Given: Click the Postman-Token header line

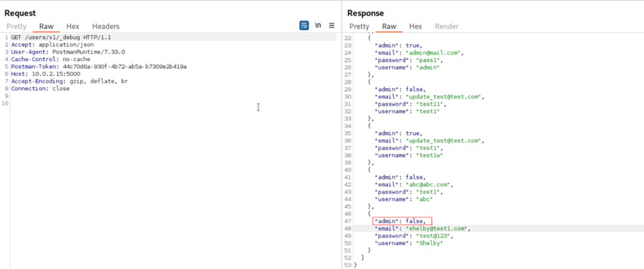Looking at the screenshot, I should (99, 67).
